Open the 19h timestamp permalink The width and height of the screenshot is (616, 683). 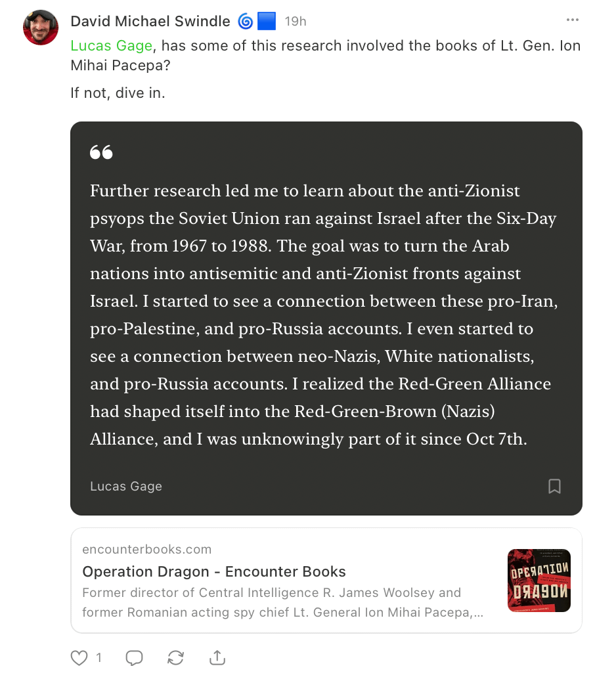(296, 21)
